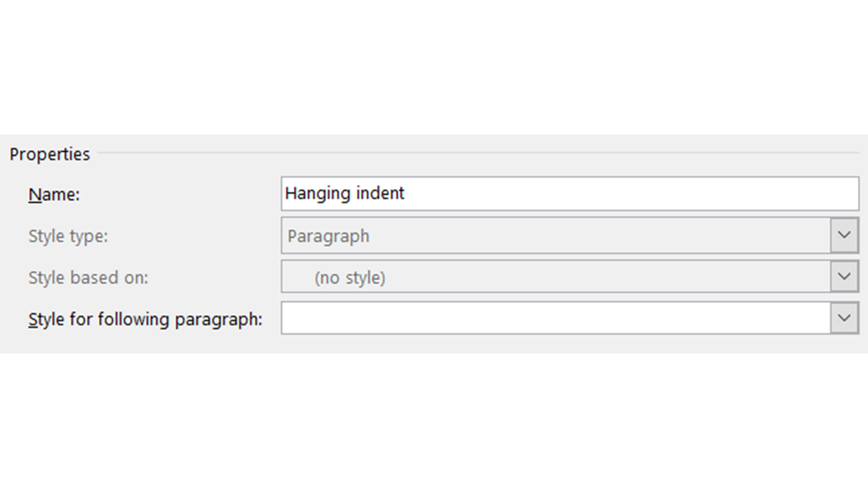Click the Hanging indent text in Name box
Viewport: 868px width, 488px height.
(x=344, y=194)
